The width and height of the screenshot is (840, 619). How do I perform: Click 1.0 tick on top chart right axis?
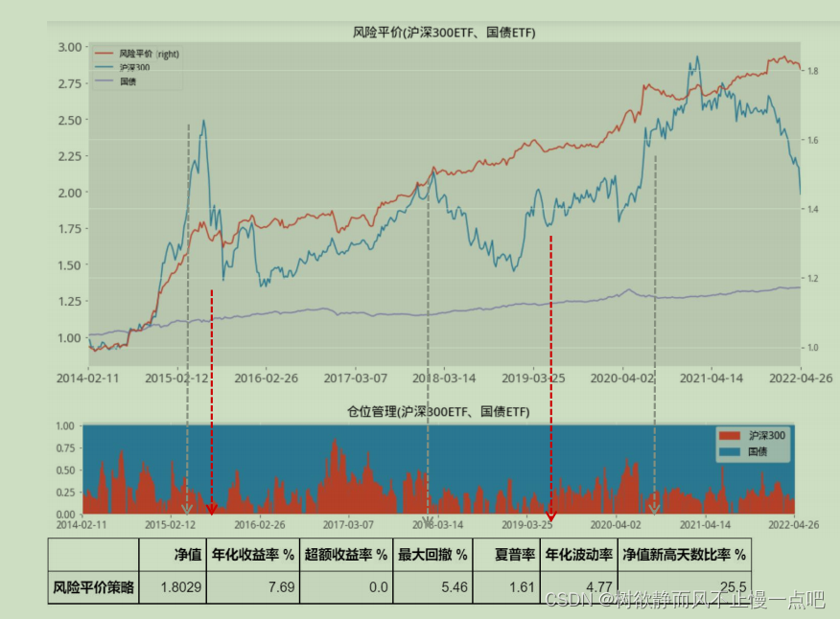click(x=813, y=348)
